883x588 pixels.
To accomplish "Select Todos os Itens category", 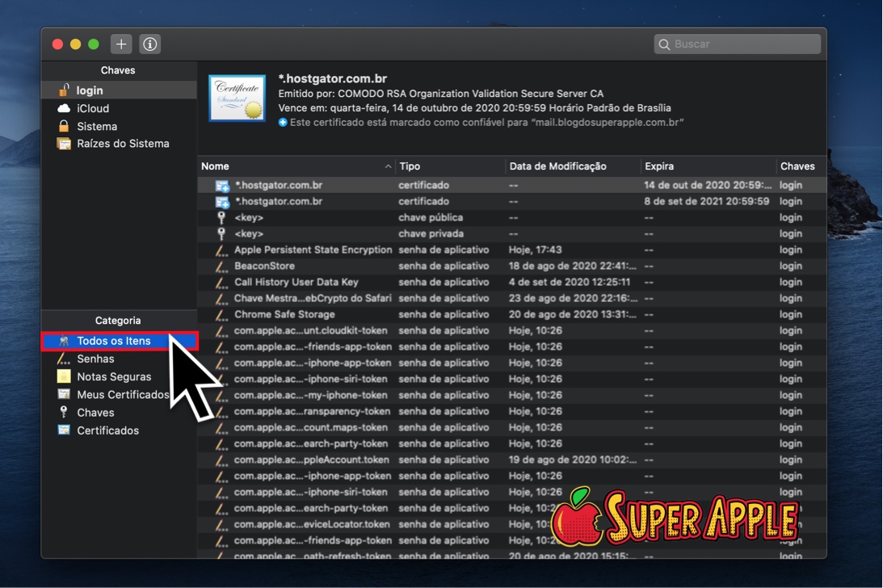I will pyautogui.click(x=113, y=341).
